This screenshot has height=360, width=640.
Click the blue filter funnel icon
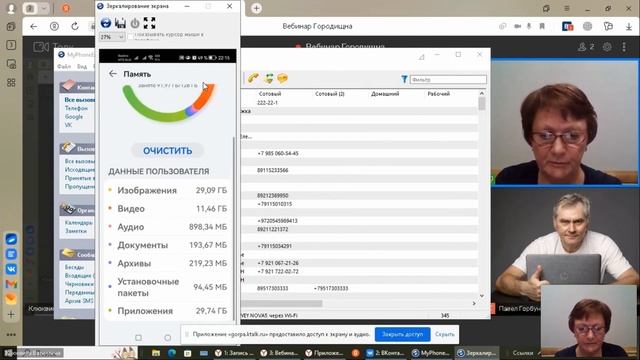tap(404, 79)
